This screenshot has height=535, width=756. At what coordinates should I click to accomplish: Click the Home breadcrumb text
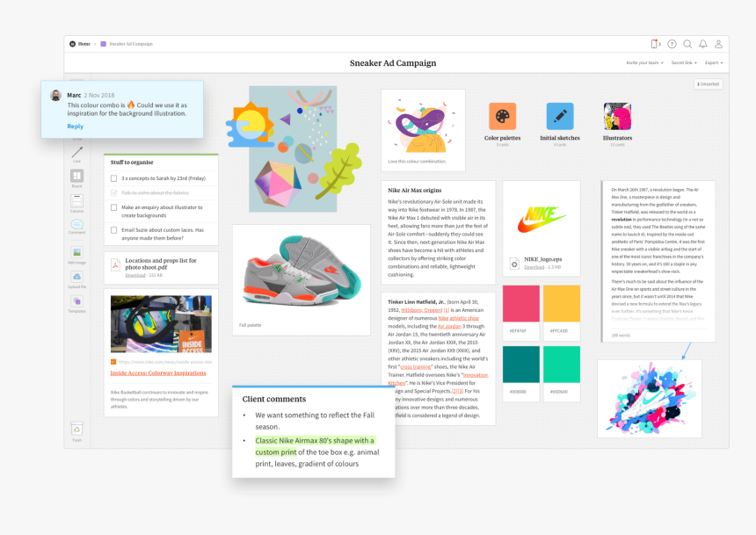84,44
